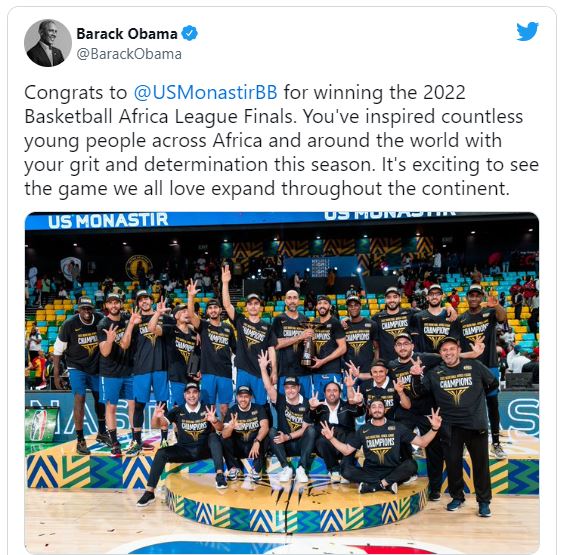Click the fully visible US MONASTIR banner text
The height and width of the screenshot is (555, 562).
(x=108, y=220)
